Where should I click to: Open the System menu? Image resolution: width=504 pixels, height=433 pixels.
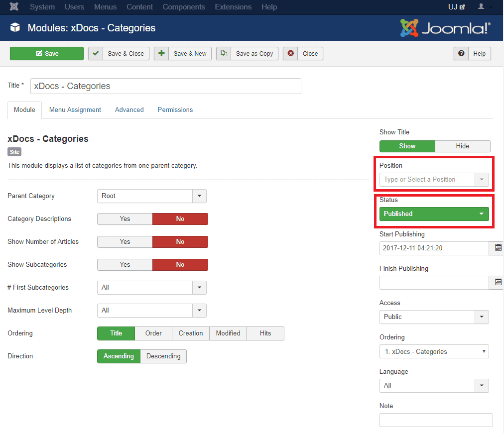(42, 7)
